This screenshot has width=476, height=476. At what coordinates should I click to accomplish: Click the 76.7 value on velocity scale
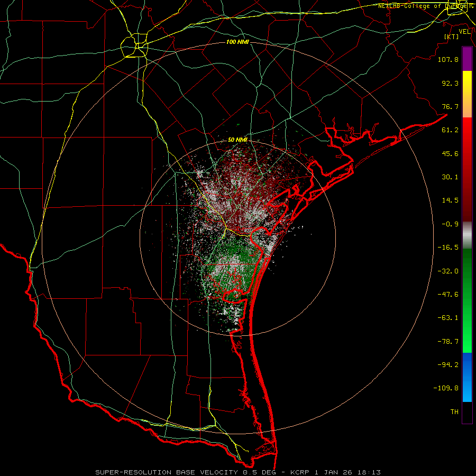point(450,106)
